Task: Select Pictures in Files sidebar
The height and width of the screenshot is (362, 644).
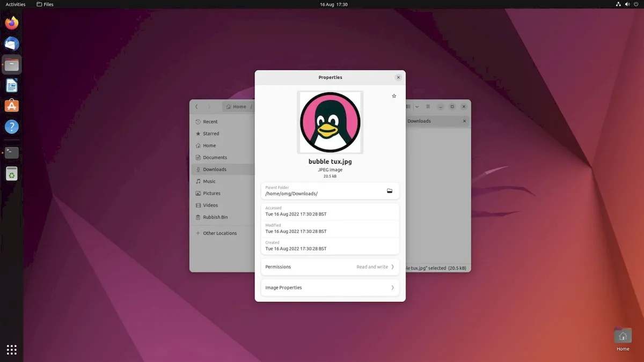Action: 222,193
